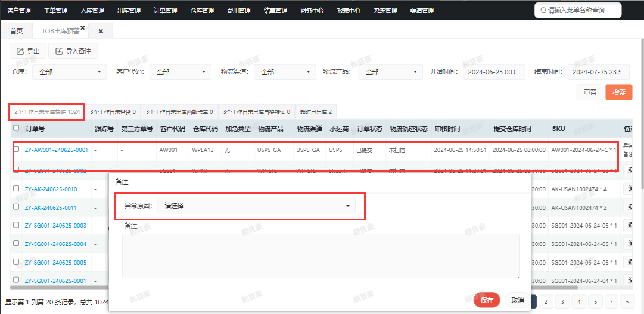The width and height of the screenshot is (644, 314).
Task: Check the row ZY-SG001-240625-0003 checkbox
Action: (16, 225)
